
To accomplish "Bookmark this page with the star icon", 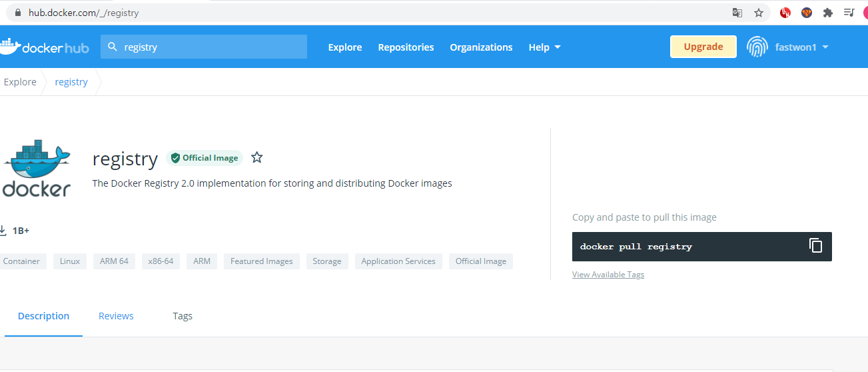I will point(759,13).
